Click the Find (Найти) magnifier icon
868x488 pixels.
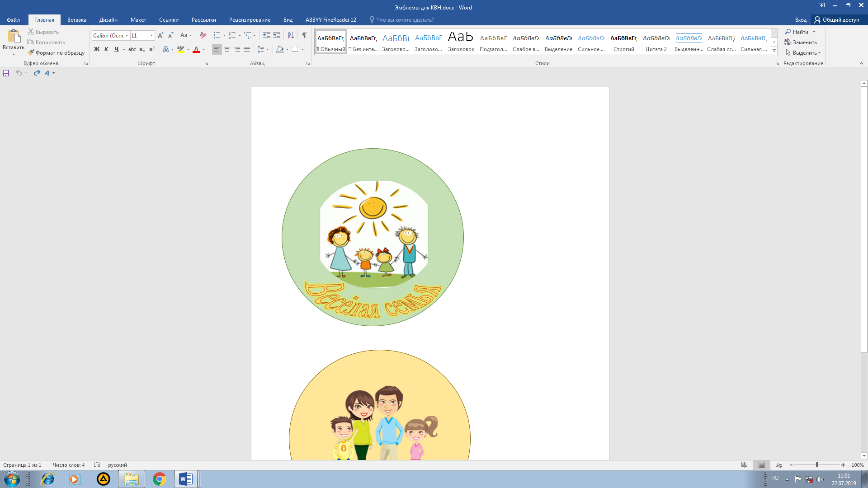tap(788, 32)
